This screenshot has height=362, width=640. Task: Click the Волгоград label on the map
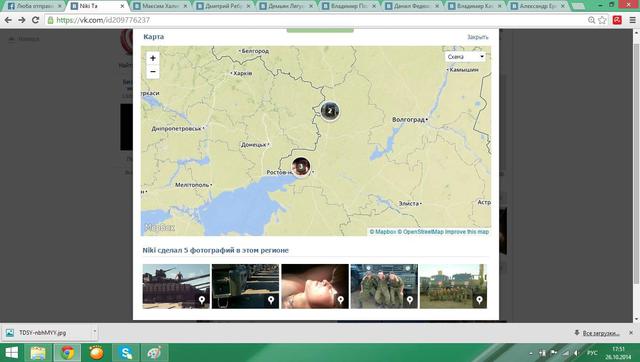(408, 120)
